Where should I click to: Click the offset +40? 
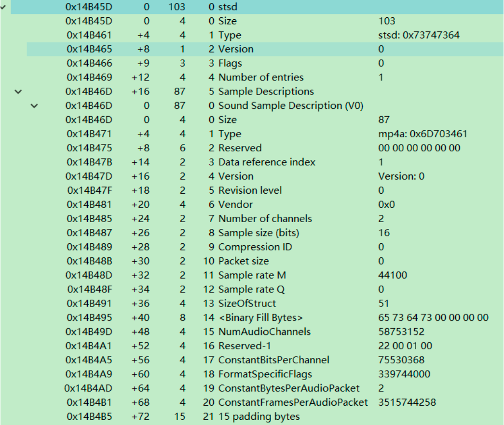(140, 318)
